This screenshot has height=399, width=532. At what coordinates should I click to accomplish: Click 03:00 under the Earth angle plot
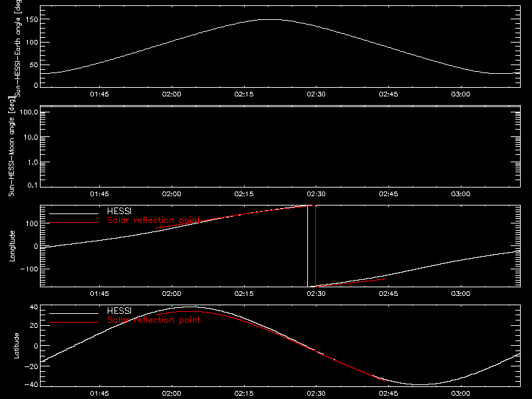(461, 94)
